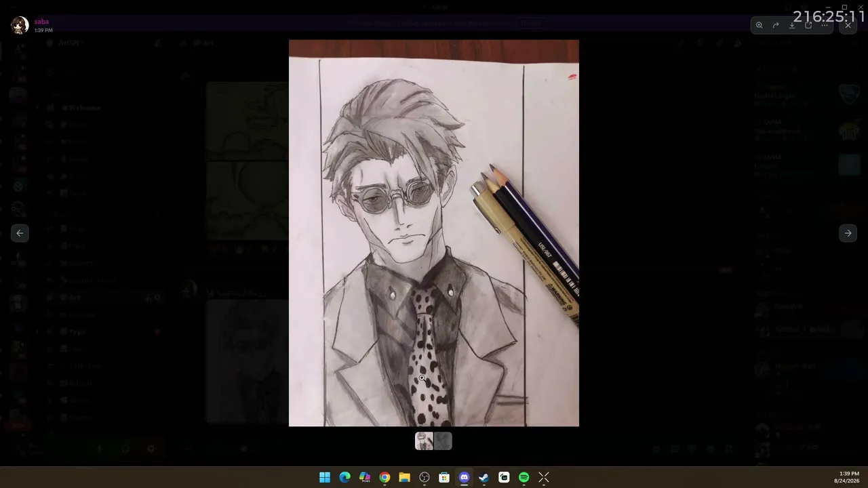Open the Windows Start menu

point(325,478)
